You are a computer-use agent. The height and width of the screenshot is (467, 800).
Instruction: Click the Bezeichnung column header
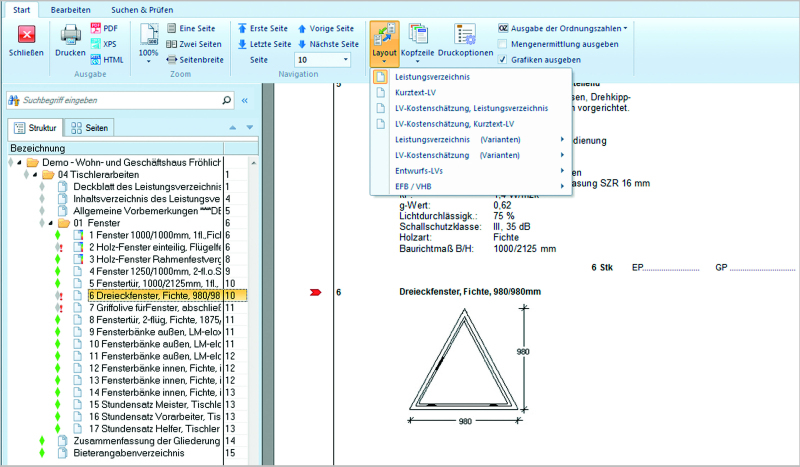pos(116,149)
